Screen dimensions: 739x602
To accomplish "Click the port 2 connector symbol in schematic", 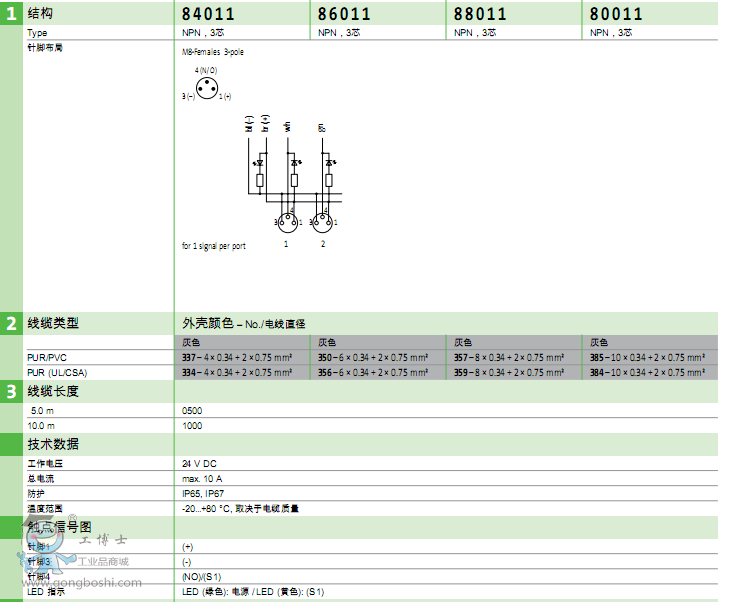I will pyautogui.click(x=322, y=221).
